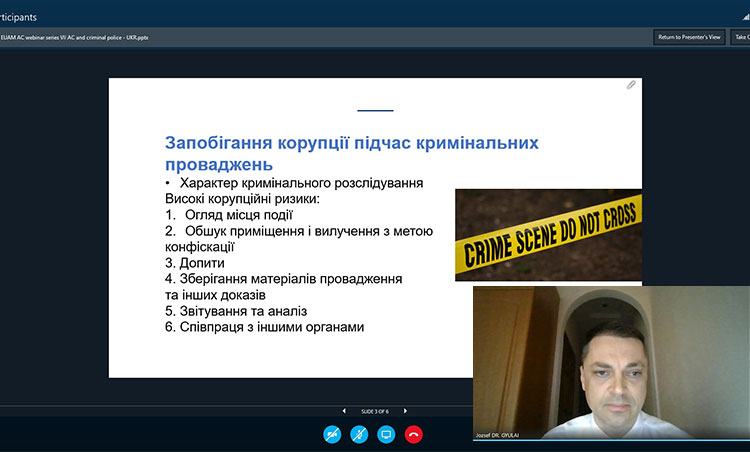Click item '5. Звітування та аналіз'
Screen dimensions: 750x452
click(236, 311)
